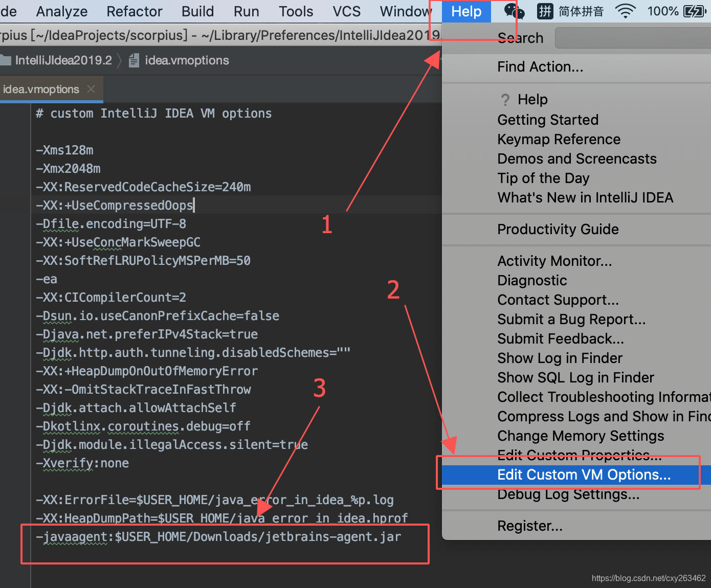This screenshot has width=711, height=588.
Task: Click the -Dfile.encoding=UTF-8 line
Action: (x=111, y=224)
